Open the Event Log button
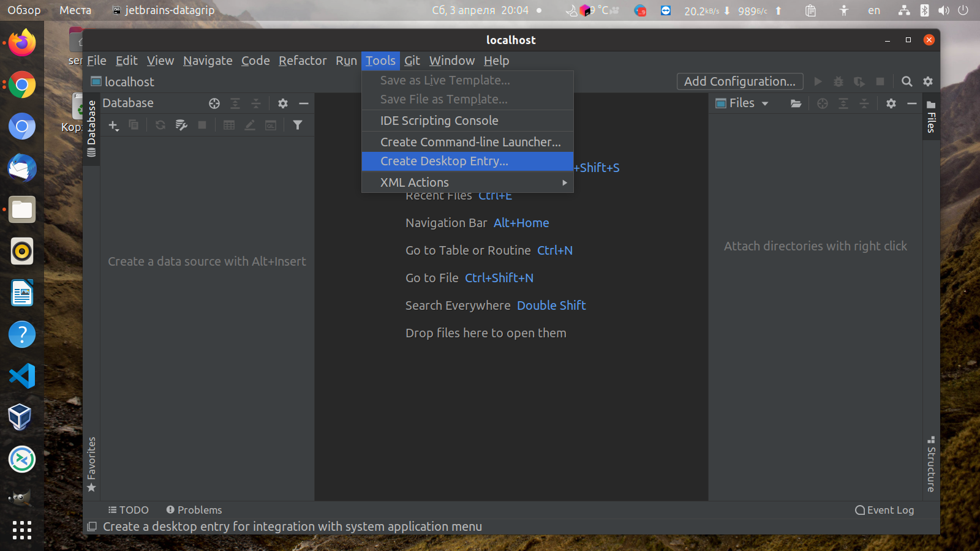Screen dimensions: 980x551 (x=884, y=510)
